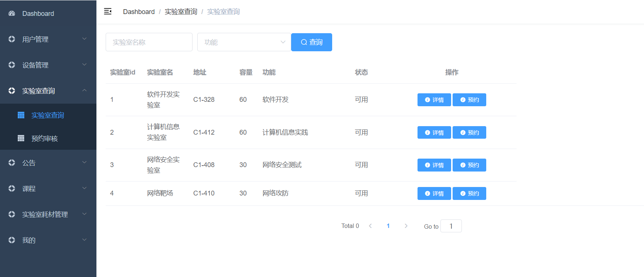Click the 网络安全测试 function cell
Viewport: 644px width, 277px height.
(282, 165)
